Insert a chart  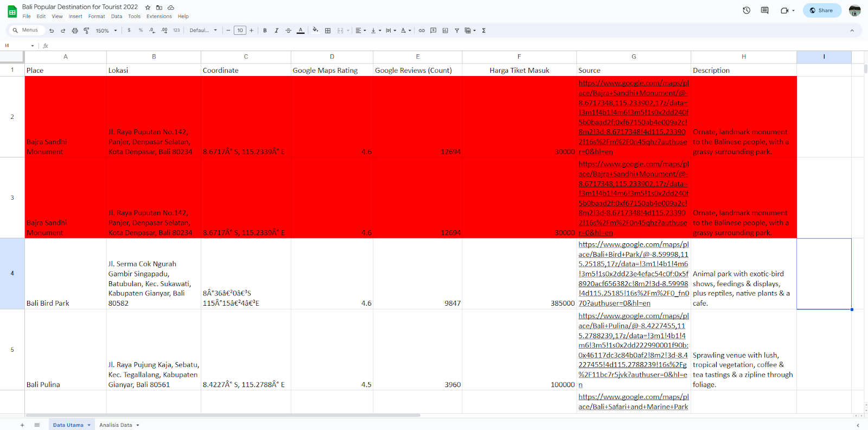tap(445, 30)
